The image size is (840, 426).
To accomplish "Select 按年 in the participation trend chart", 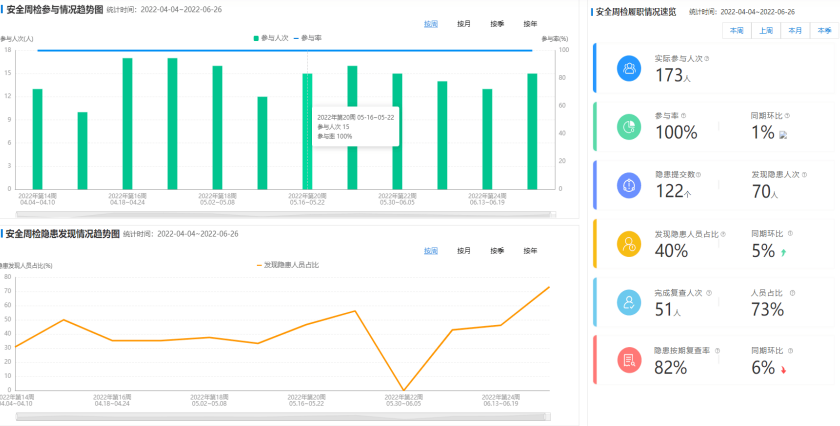I will pyautogui.click(x=530, y=24).
